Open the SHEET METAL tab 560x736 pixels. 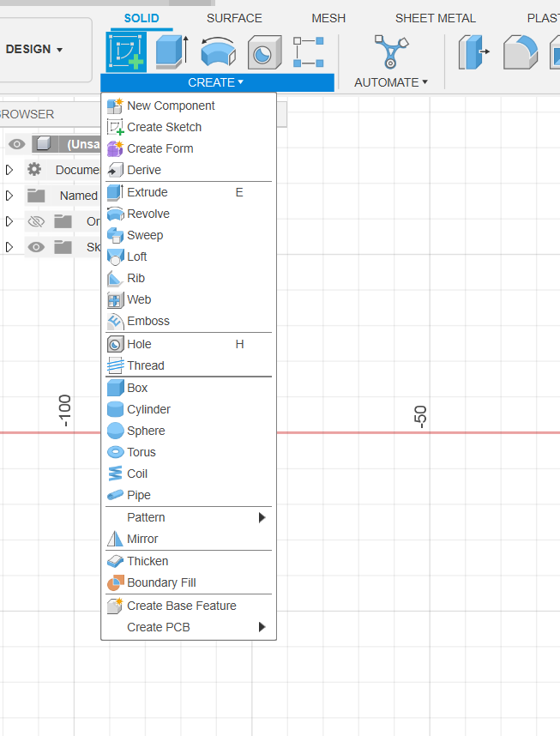coord(435,18)
